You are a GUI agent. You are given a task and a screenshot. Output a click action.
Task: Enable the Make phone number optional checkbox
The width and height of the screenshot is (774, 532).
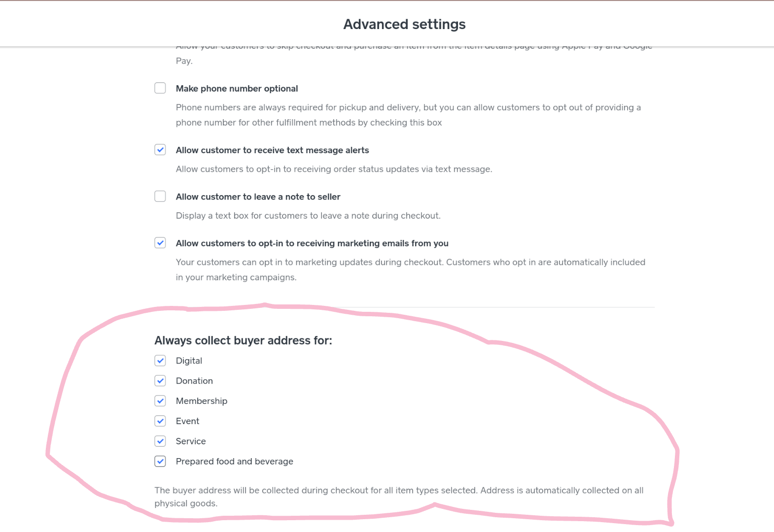point(160,88)
